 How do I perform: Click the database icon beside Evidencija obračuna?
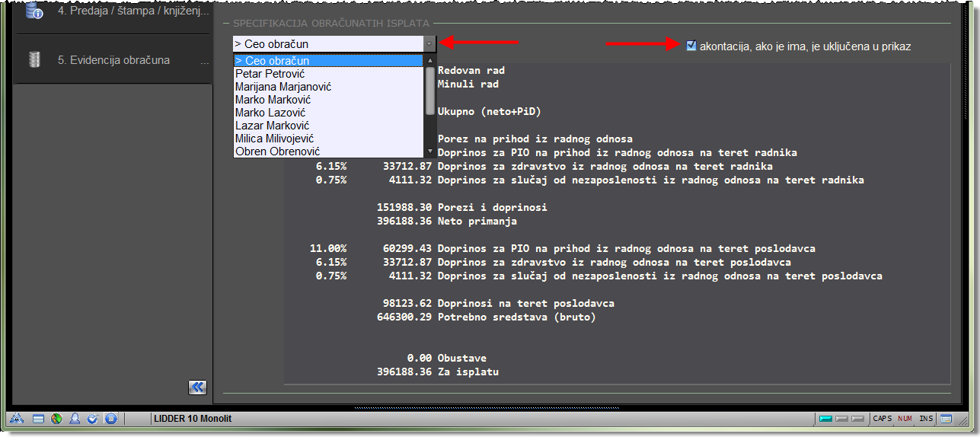point(34,59)
